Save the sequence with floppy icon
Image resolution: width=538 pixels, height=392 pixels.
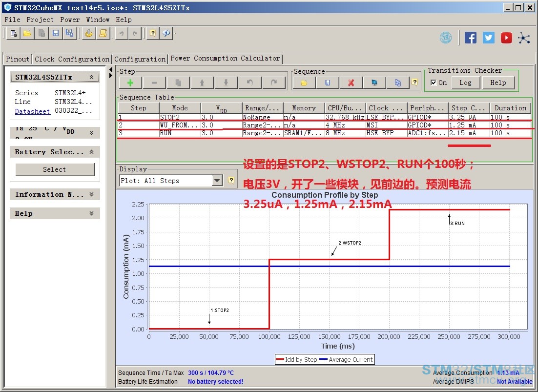pyautogui.click(x=327, y=83)
